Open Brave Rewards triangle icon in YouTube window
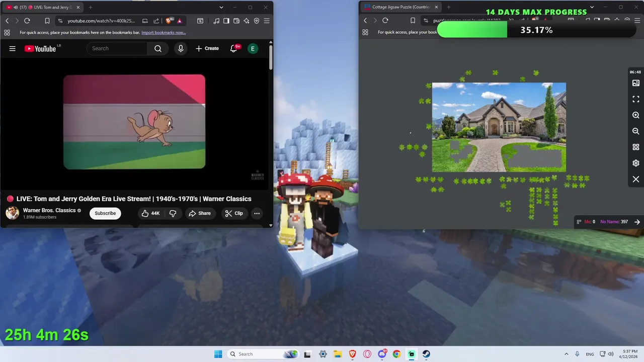 pos(179,21)
